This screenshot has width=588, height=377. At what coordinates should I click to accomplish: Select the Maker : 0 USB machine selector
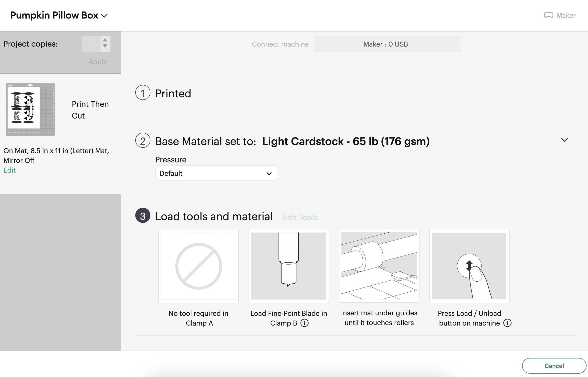(387, 44)
